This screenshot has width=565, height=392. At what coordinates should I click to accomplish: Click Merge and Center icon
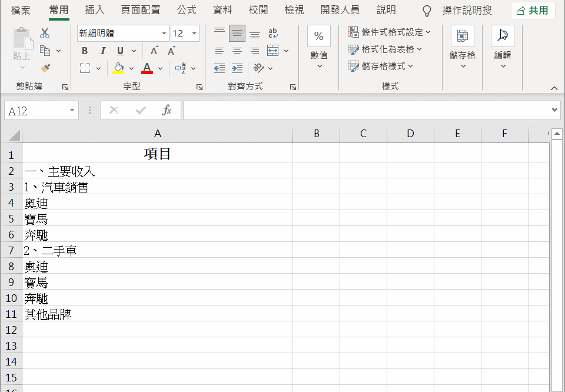pyautogui.click(x=272, y=51)
